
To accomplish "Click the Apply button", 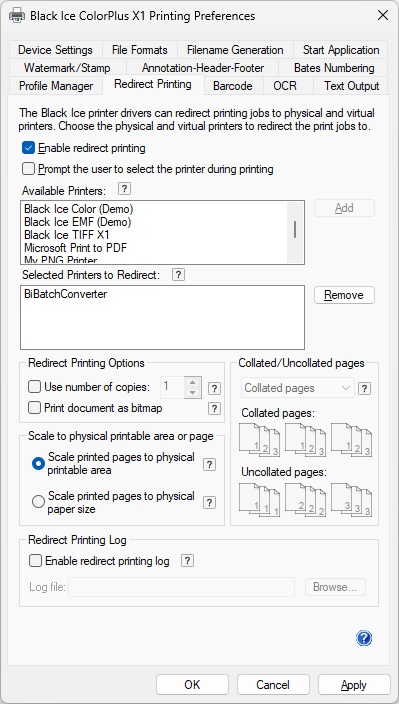I will pos(354,685).
